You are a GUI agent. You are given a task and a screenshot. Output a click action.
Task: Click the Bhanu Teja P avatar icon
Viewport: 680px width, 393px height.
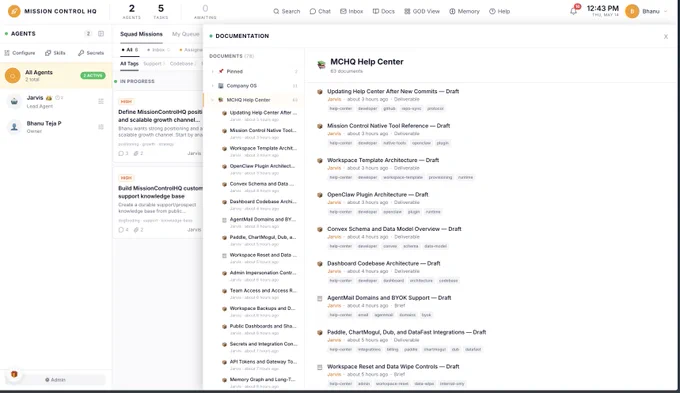(14, 127)
